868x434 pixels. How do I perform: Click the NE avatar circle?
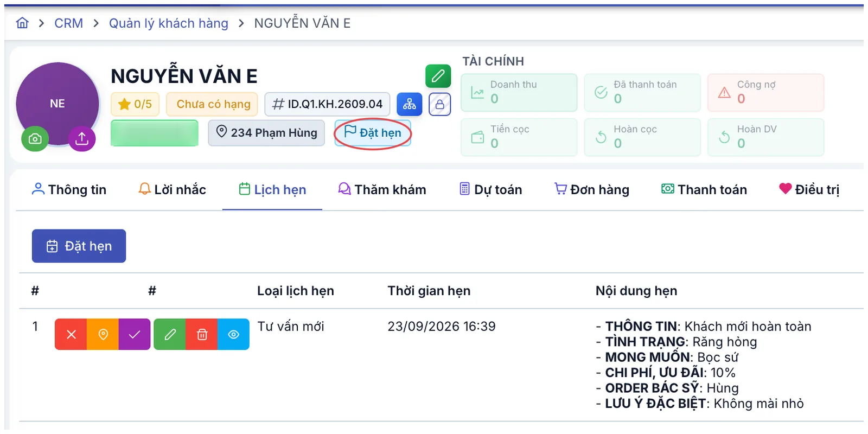[58, 104]
